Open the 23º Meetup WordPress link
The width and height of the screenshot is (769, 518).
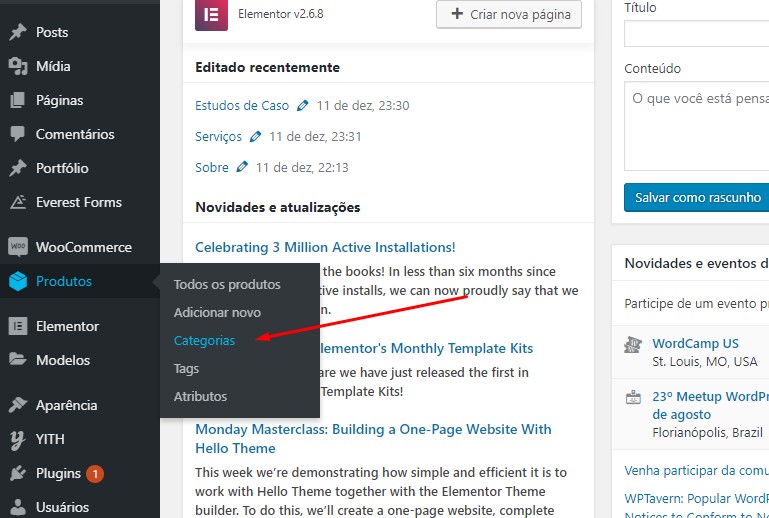[711, 405]
